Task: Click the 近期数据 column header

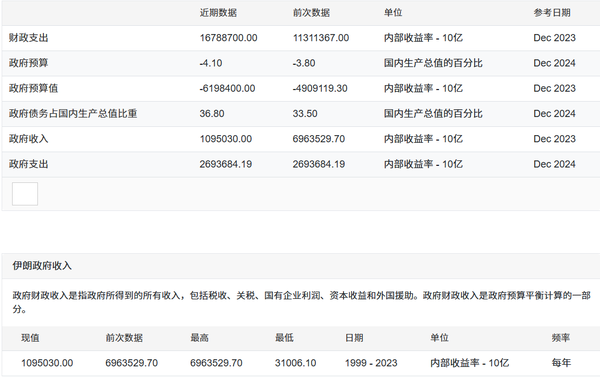Action: tap(218, 13)
